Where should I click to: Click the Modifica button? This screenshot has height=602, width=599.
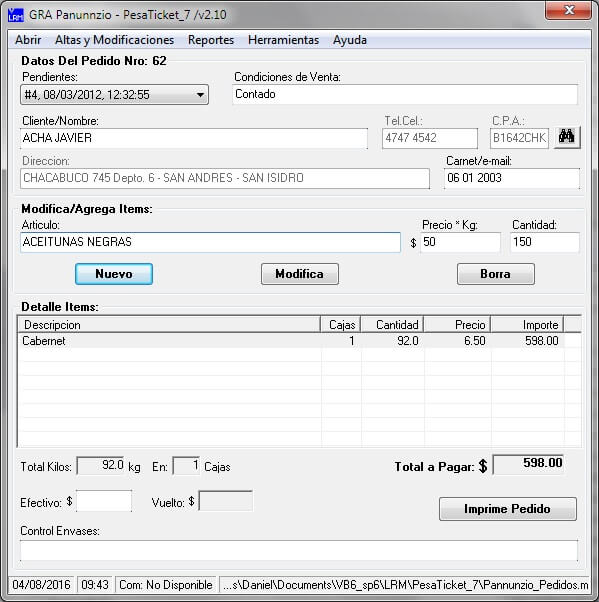tap(300, 274)
